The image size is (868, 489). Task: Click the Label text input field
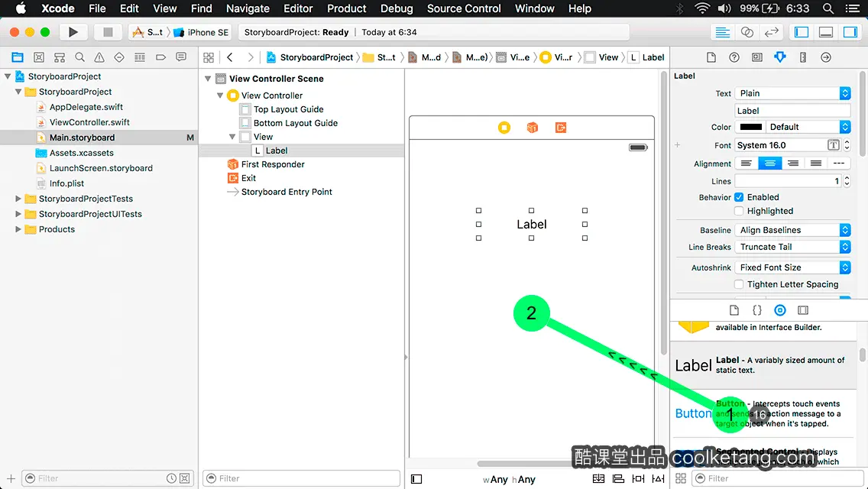click(x=792, y=111)
